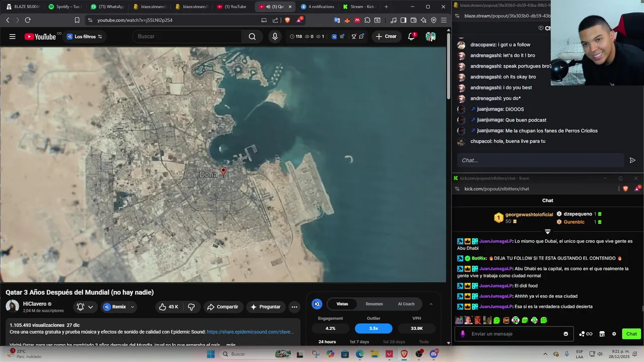Open Brave VPN shield icon
Image resolution: width=644 pixels, height=362 pixels.
(x=434, y=20)
